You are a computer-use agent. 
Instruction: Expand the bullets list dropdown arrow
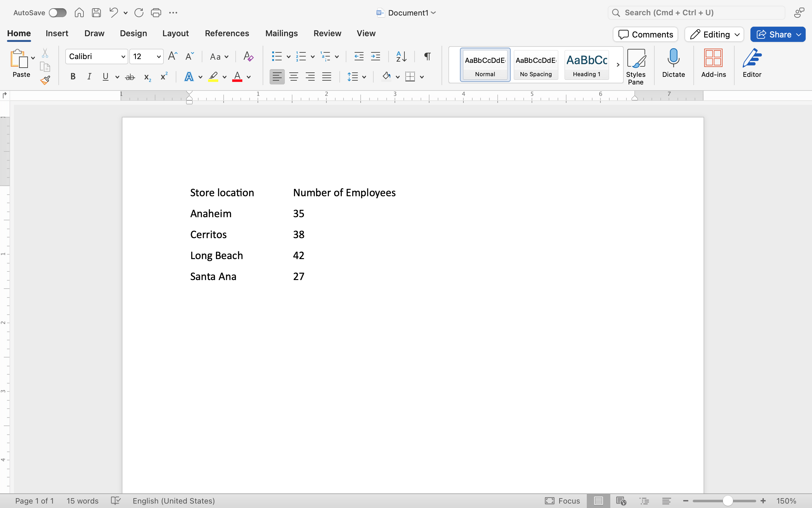tap(288, 57)
